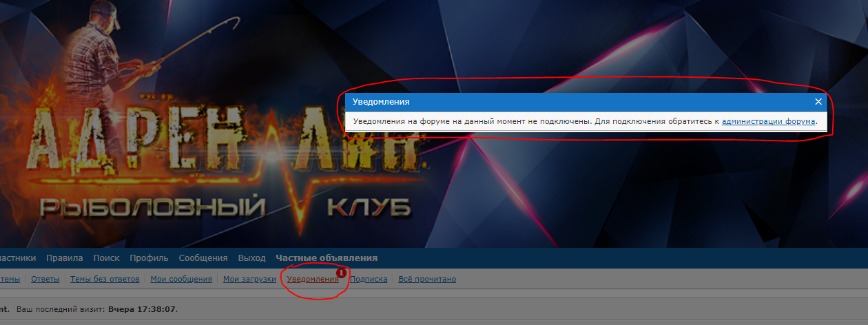
Task: Open the Ответы link
Action: 45,279
